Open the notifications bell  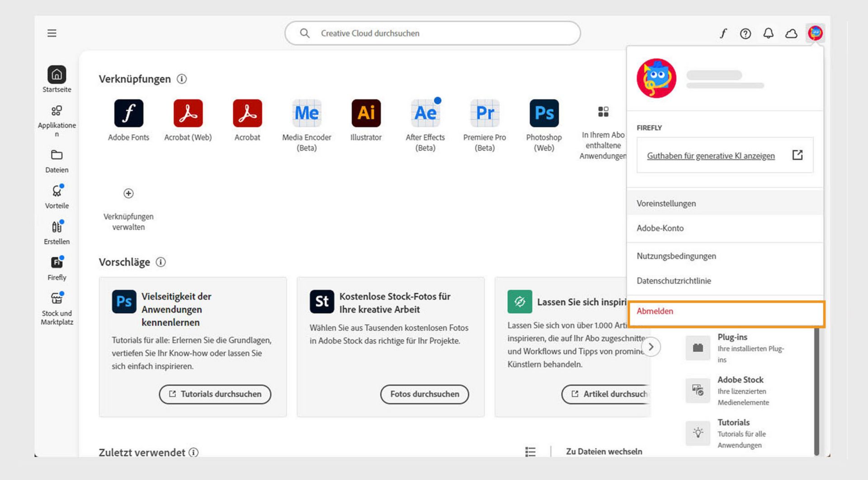pyautogui.click(x=769, y=33)
